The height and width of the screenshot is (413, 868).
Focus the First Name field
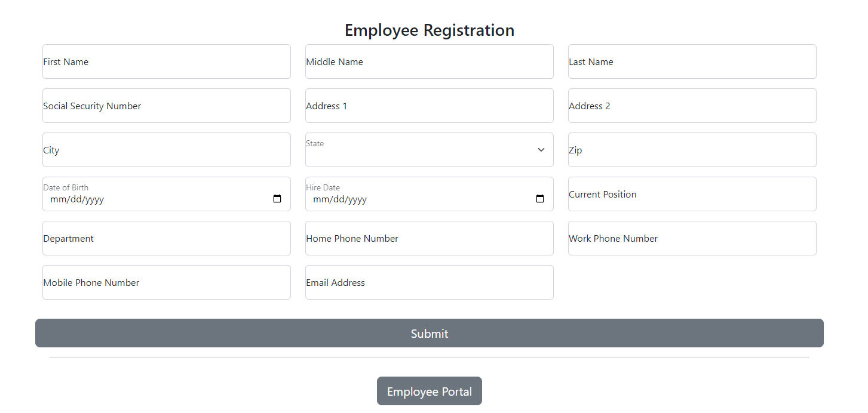[166, 61]
